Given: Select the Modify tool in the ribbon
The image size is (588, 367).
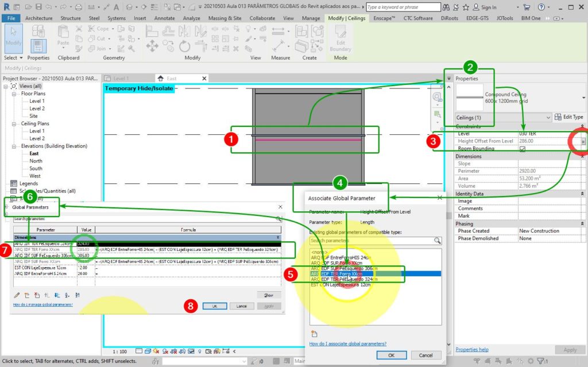Looking at the screenshot, I should (13, 39).
